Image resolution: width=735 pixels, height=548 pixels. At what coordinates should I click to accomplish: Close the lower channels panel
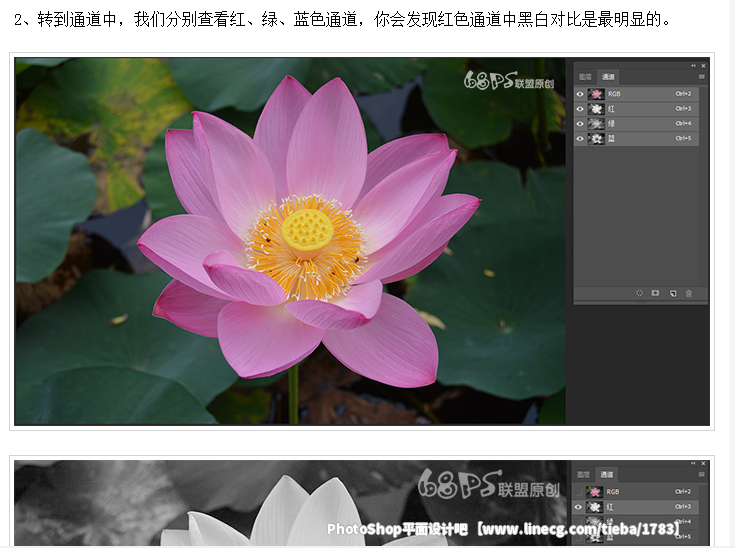(x=703, y=463)
